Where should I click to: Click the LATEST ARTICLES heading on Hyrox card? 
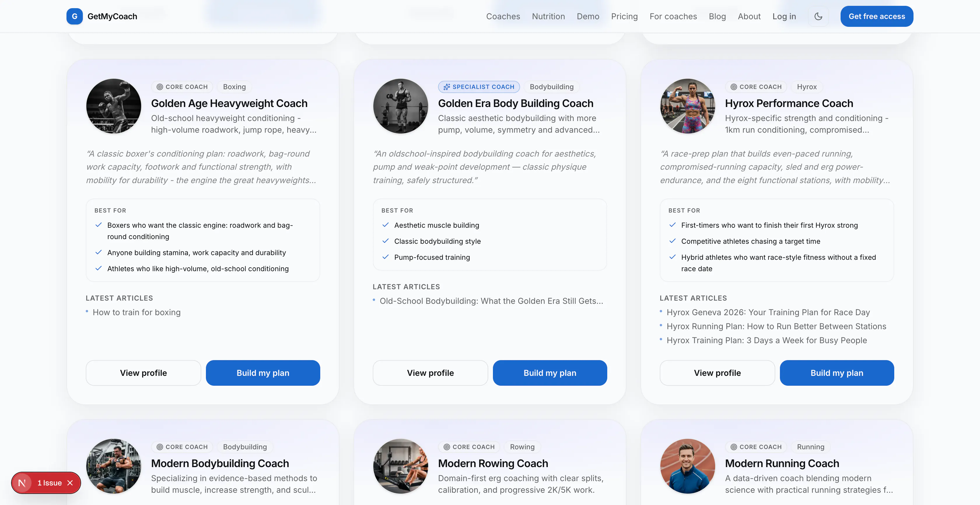tap(693, 298)
